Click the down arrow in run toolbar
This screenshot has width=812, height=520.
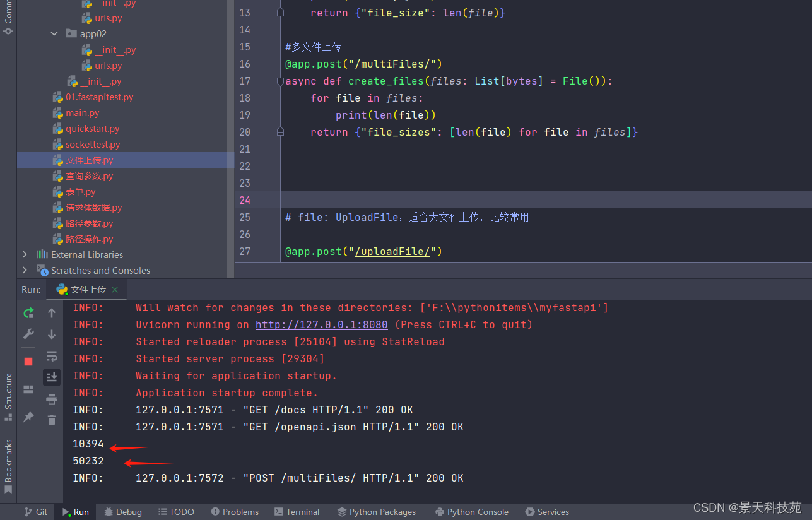52,334
